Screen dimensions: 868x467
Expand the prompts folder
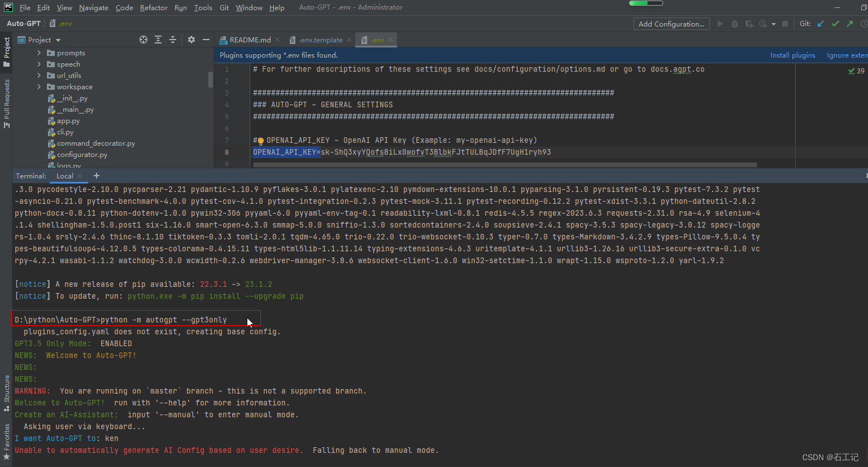(39, 53)
